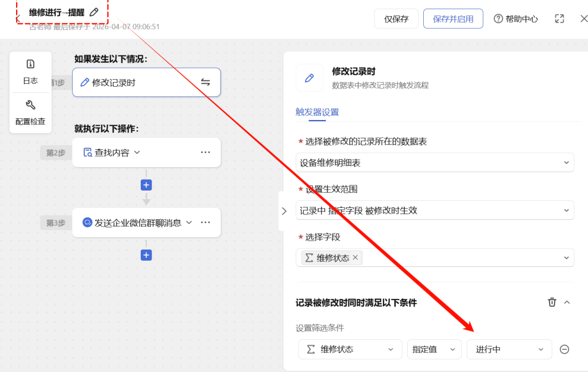
Task: Open 配置检查 configuration check
Action: (x=30, y=113)
